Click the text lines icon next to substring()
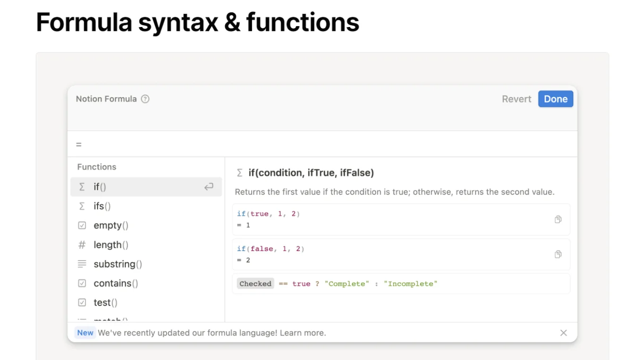The image size is (644, 360). click(x=82, y=264)
